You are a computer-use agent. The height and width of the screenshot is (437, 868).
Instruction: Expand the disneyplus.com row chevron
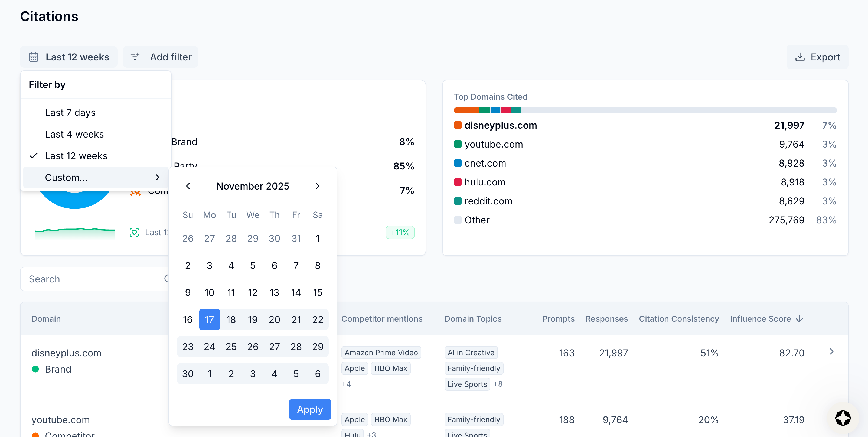(x=832, y=352)
